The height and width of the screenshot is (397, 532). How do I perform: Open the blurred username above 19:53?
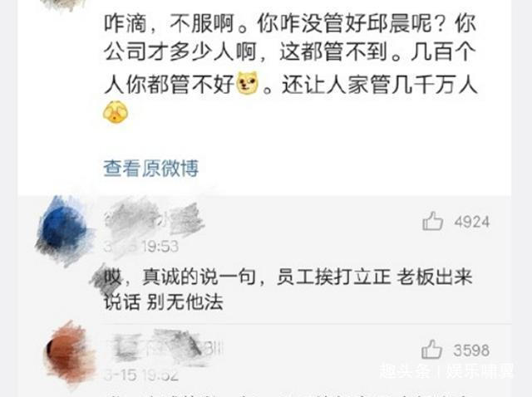(x=153, y=218)
